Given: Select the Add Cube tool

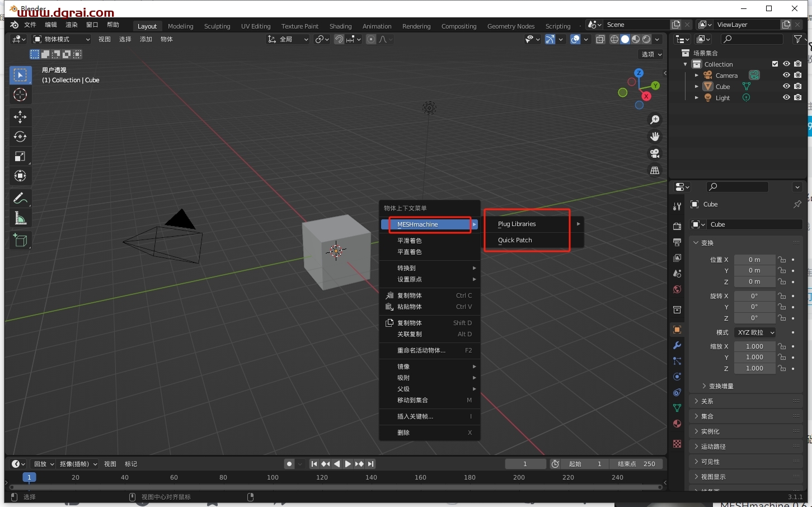Looking at the screenshot, I should (20, 241).
